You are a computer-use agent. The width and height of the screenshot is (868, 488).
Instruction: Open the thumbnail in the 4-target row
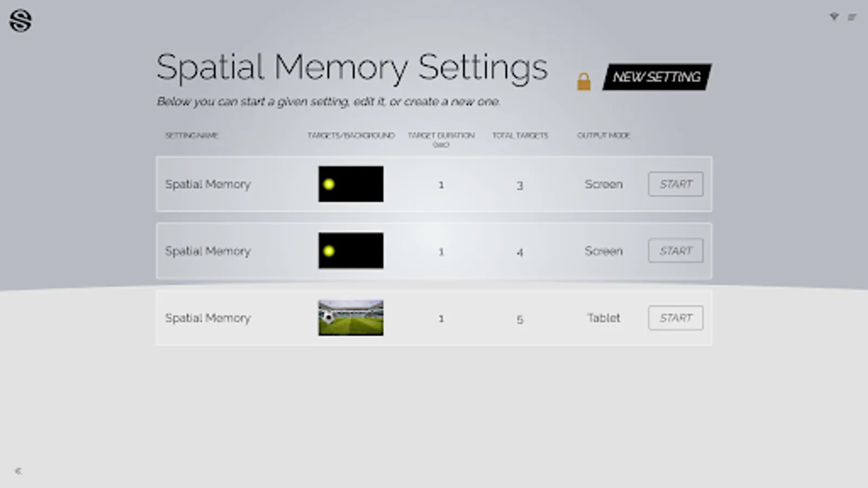(x=351, y=251)
